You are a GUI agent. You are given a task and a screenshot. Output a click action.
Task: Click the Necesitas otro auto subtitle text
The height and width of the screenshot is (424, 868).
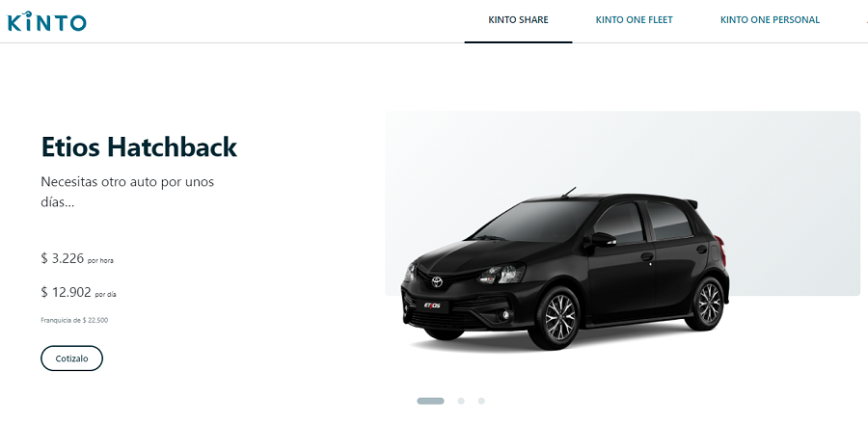coord(127,192)
